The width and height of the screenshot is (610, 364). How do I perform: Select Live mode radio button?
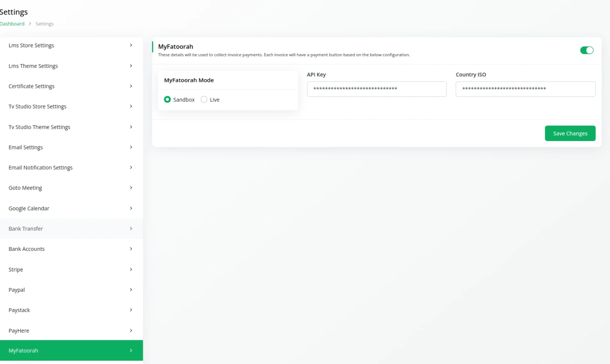click(x=204, y=100)
